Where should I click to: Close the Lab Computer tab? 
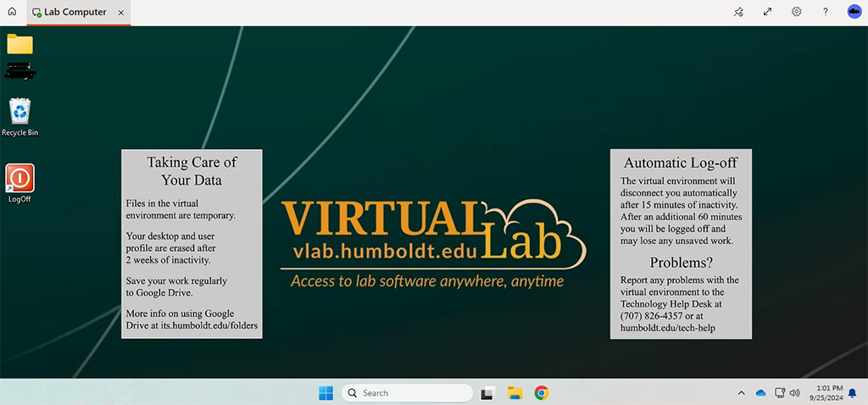121,12
